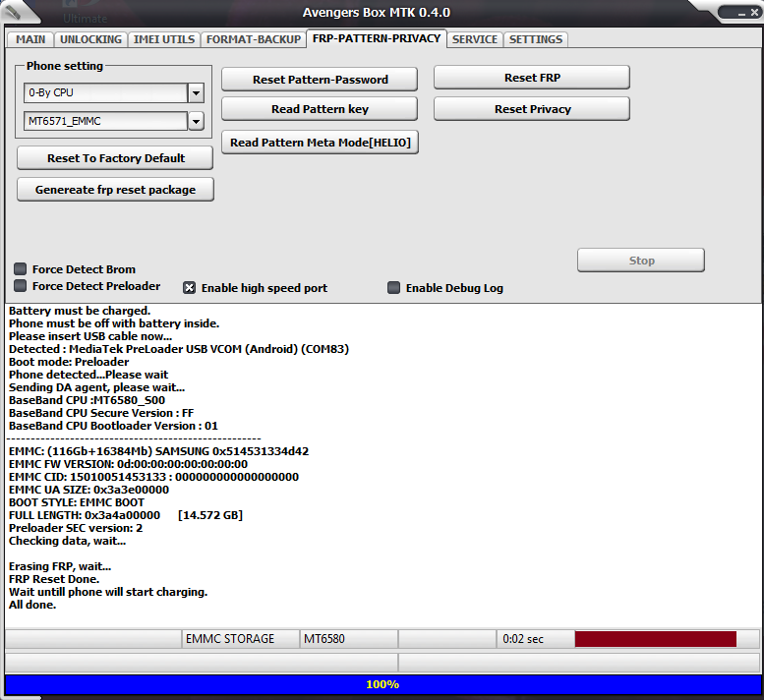
Task: Click the 'EMMC CID: 15010051453133' log line
Action: pyautogui.click(x=153, y=477)
